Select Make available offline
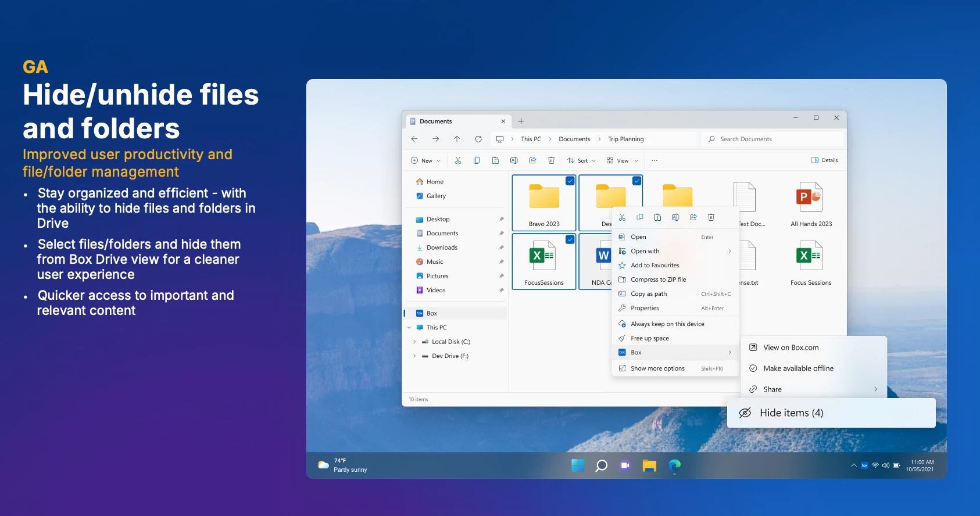This screenshot has height=516, width=980. coord(814,368)
